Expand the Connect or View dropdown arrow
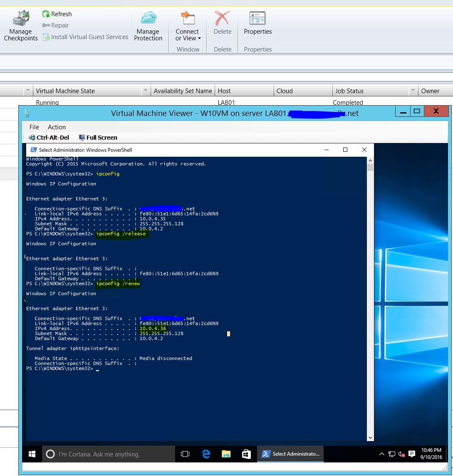This screenshot has width=453, height=476. [199, 39]
